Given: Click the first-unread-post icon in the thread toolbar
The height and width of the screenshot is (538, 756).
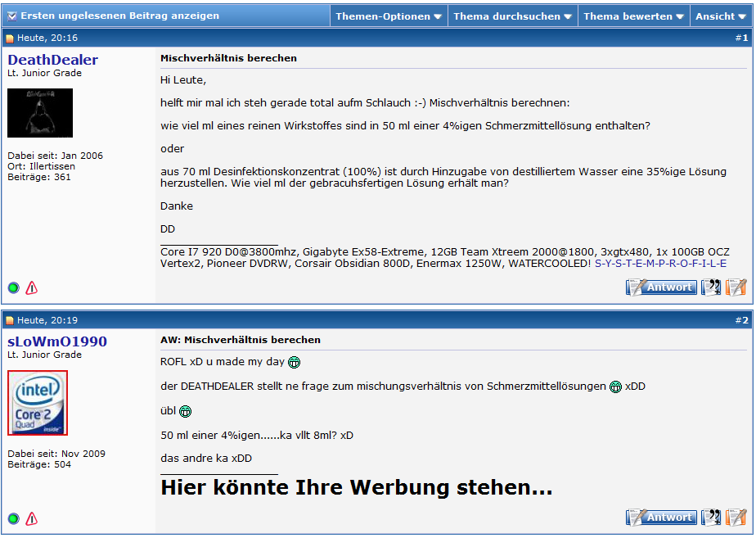Looking at the screenshot, I should coord(12,16).
